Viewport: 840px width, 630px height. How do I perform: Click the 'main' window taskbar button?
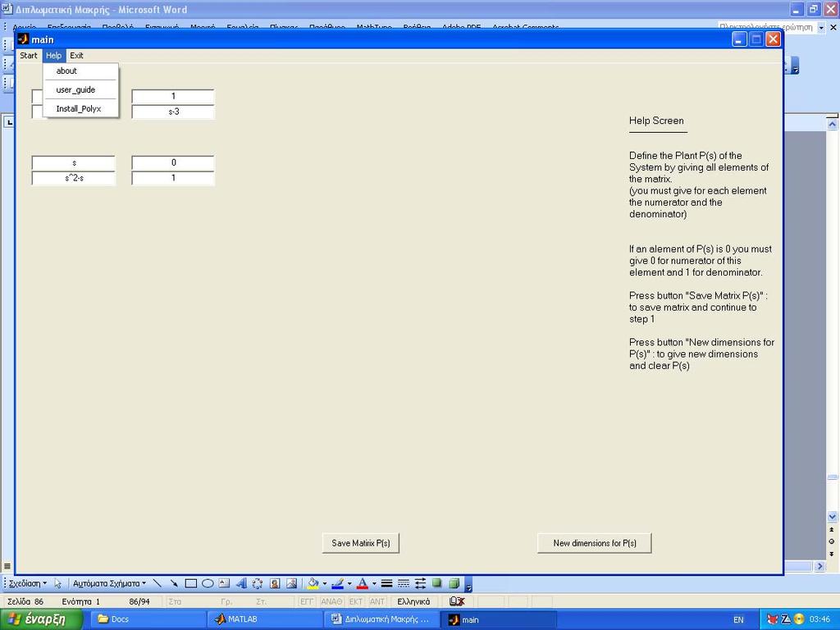click(x=498, y=619)
